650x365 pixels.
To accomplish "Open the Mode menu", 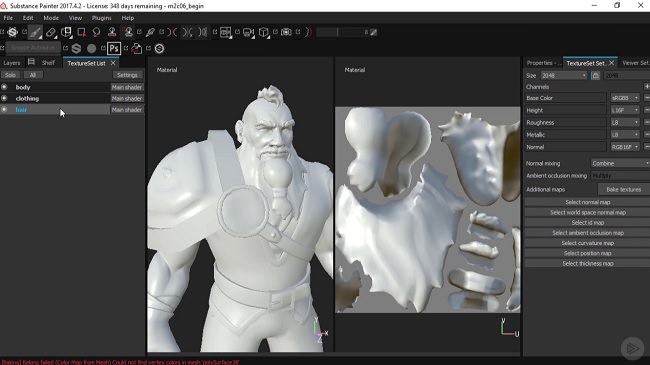I will pyautogui.click(x=51, y=18).
